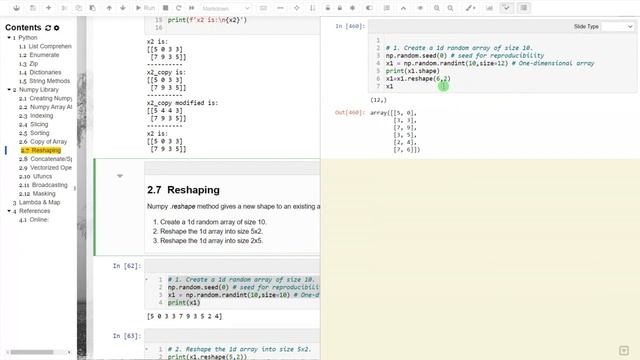Click the Contents horizontal scrollbar
This screenshot has width=640, height=360.
(32, 352)
